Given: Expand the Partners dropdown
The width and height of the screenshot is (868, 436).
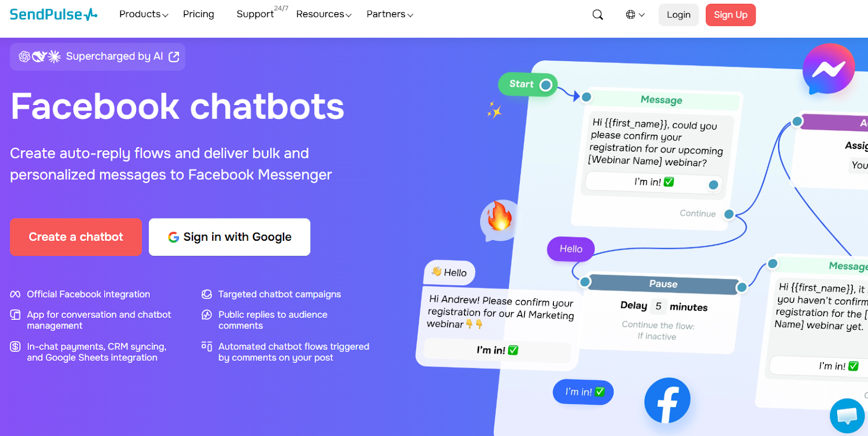Looking at the screenshot, I should pyautogui.click(x=390, y=14).
